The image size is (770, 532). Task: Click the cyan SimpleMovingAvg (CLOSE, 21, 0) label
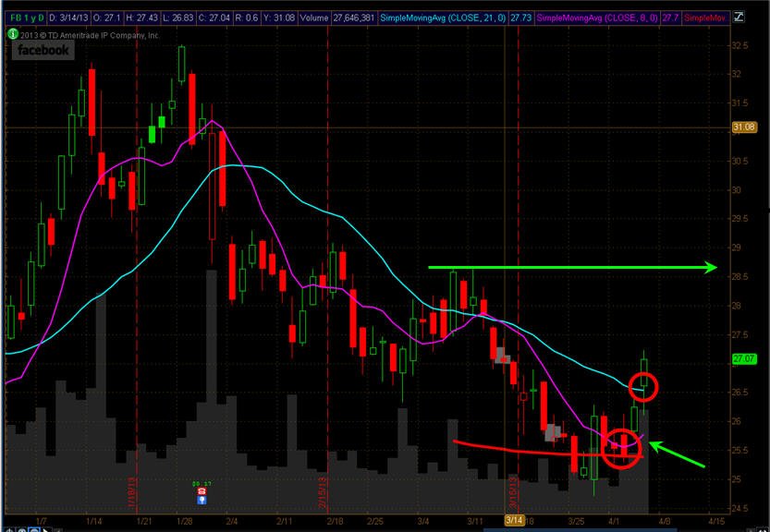click(x=443, y=18)
